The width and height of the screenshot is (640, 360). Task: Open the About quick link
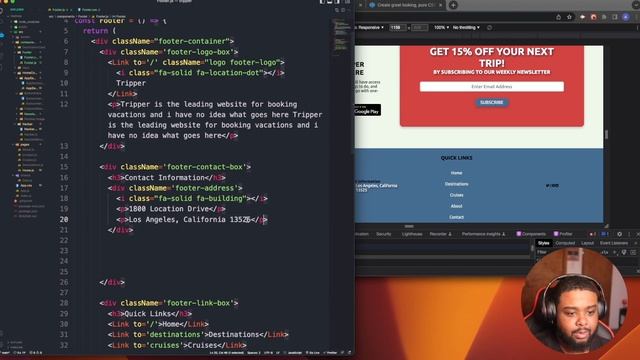pyautogui.click(x=456, y=206)
